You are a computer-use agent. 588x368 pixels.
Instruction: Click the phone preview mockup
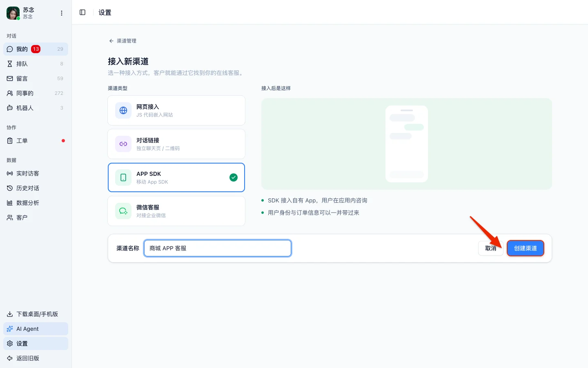point(407,144)
